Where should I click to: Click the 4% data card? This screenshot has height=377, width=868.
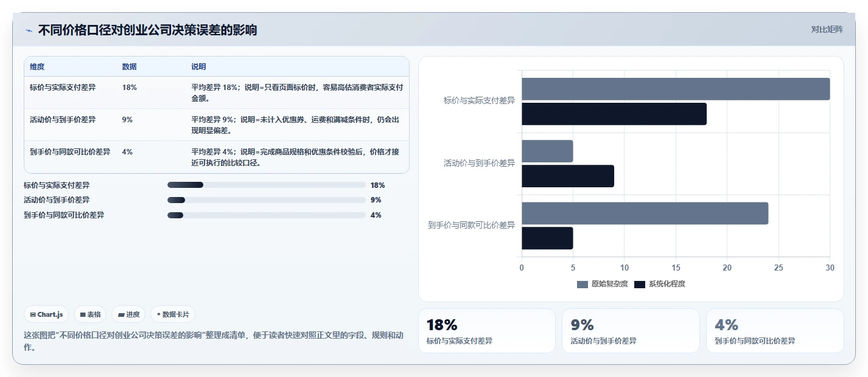(x=775, y=331)
